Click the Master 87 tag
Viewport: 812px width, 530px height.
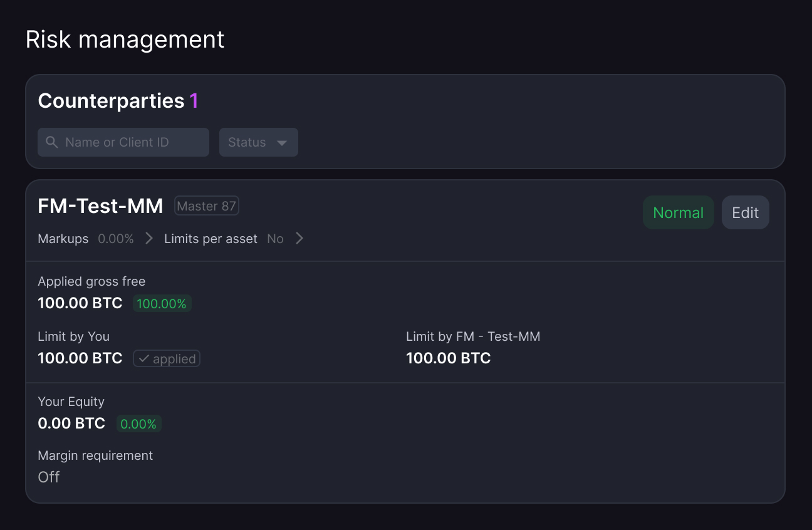pos(207,206)
